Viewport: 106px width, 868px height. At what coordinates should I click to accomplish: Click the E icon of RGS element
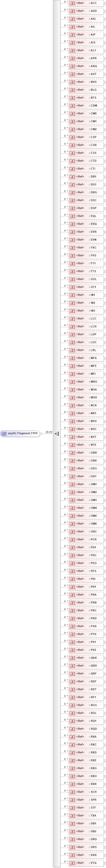click(72, 705)
